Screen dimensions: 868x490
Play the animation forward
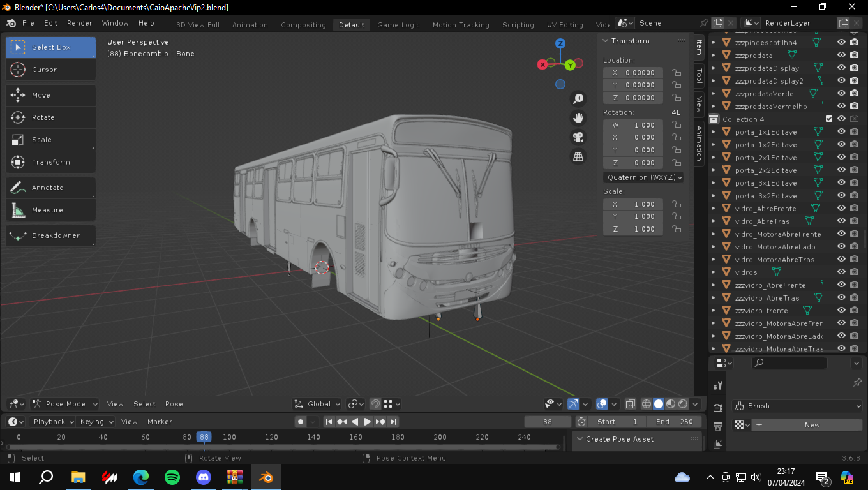click(x=368, y=422)
